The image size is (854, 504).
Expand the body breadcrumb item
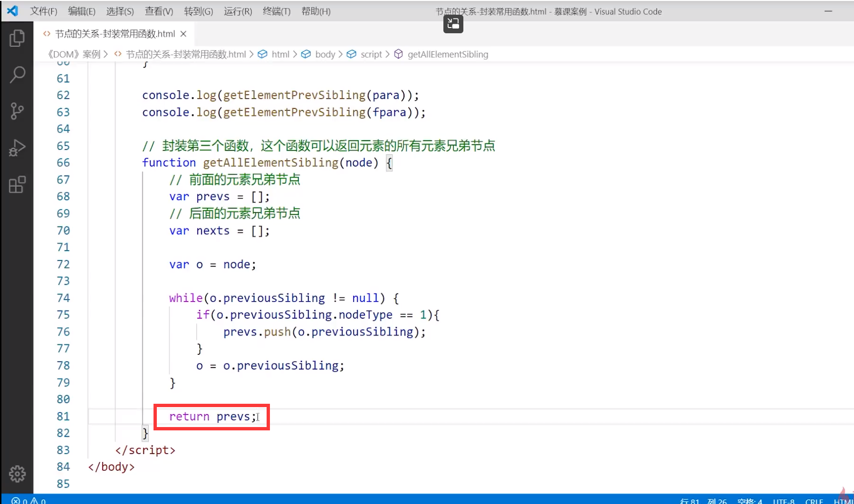[x=325, y=54]
